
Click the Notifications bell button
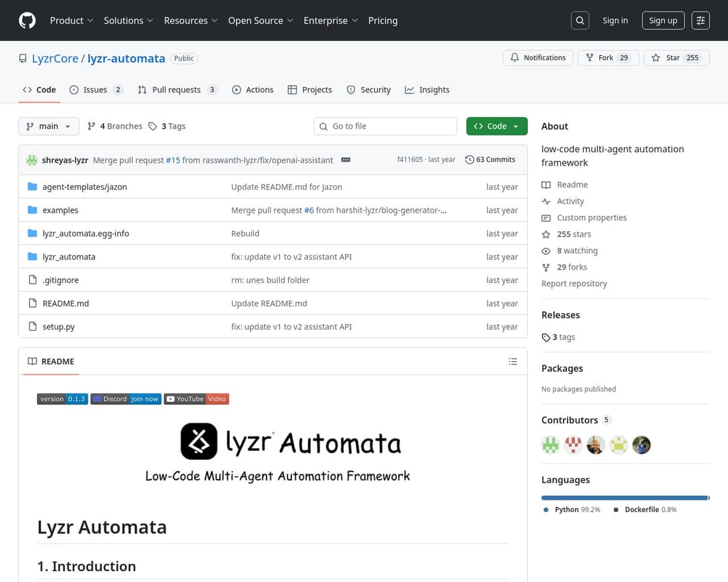[538, 58]
